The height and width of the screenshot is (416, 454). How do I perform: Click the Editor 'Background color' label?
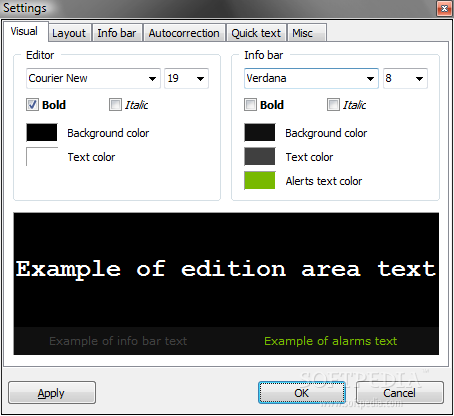108,133
